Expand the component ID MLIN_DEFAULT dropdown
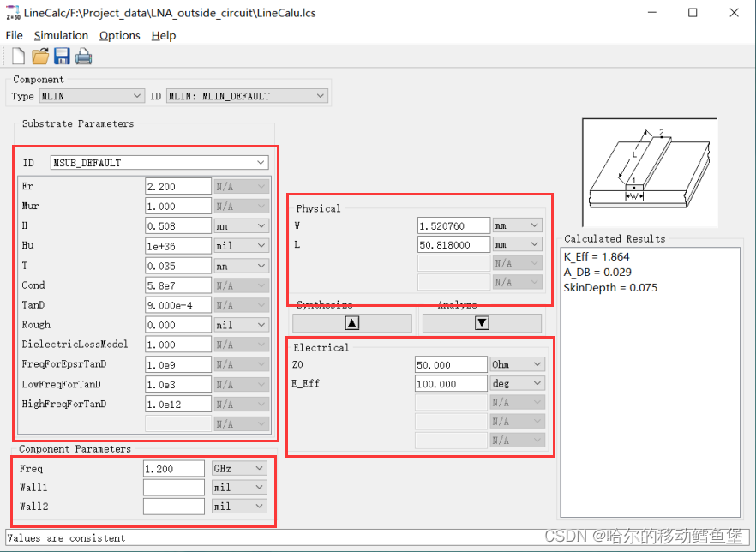Image resolution: width=756 pixels, height=552 pixels. coord(247,96)
